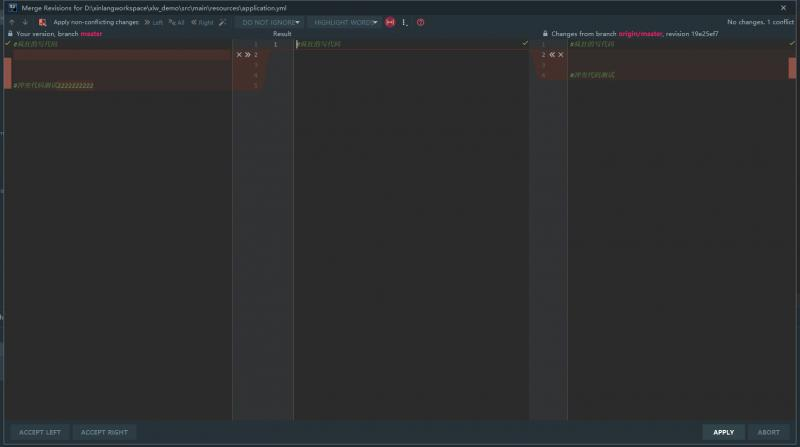The height and width of the screenshot is (447, 800).
Task: Click the left pane red conflict marker strip
Action: click(8, 73)
